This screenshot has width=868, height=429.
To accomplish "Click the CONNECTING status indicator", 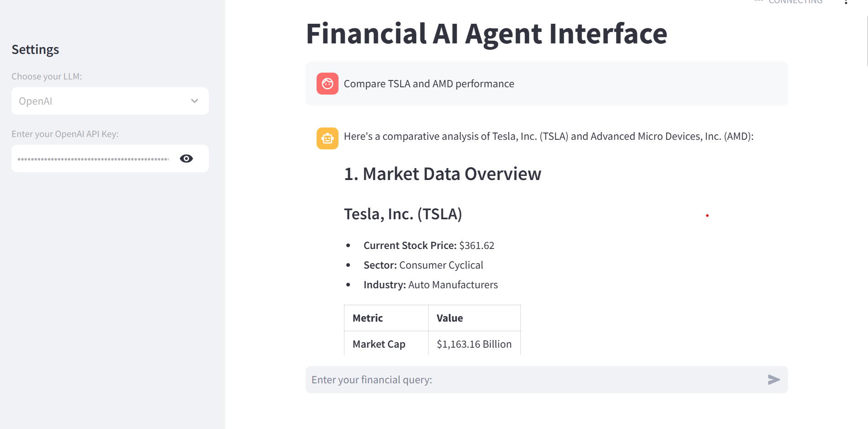I will 795,2.
